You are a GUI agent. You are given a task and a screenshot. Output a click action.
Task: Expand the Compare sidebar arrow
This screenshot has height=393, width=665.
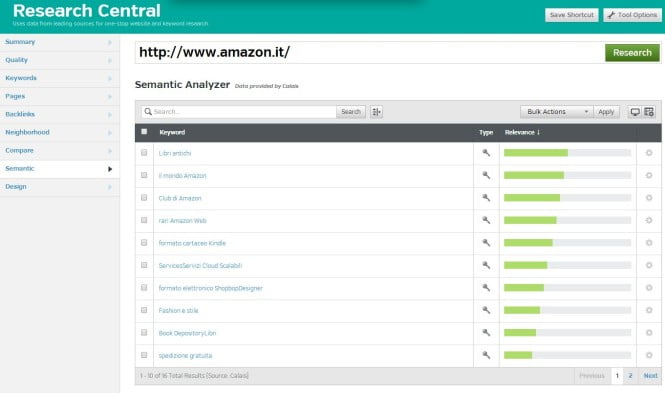tap(109, 151)
